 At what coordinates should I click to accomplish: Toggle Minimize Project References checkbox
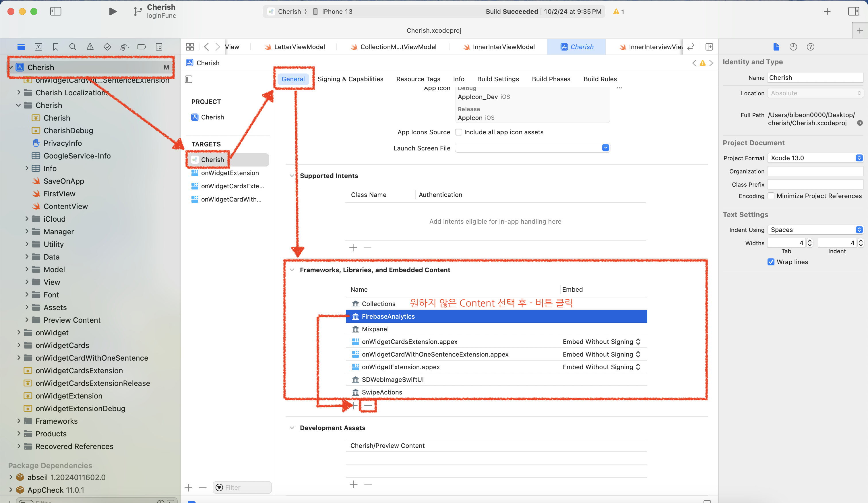coord(771,196)
